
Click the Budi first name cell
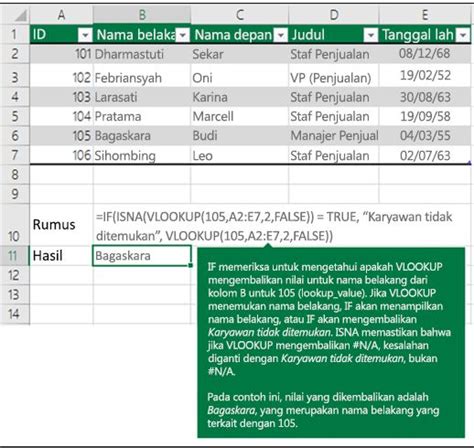(x=239, y=135)
